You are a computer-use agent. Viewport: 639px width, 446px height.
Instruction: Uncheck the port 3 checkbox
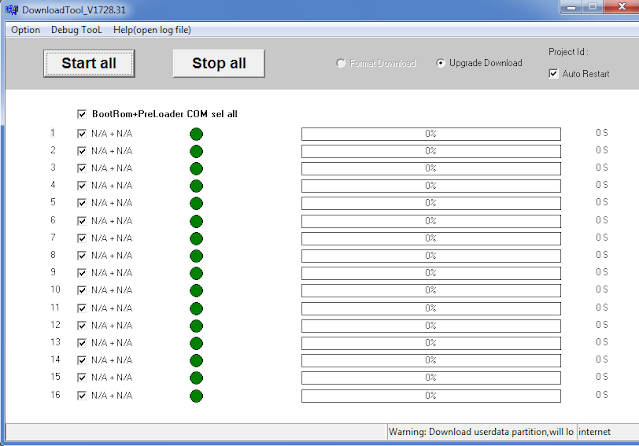(82, 168)
